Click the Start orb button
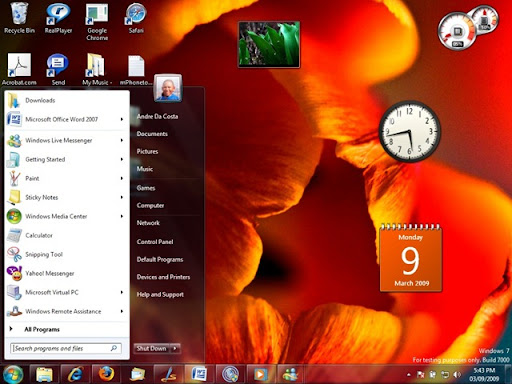The height and width of the screenshot is (384, 512). [x=13, y=374]
